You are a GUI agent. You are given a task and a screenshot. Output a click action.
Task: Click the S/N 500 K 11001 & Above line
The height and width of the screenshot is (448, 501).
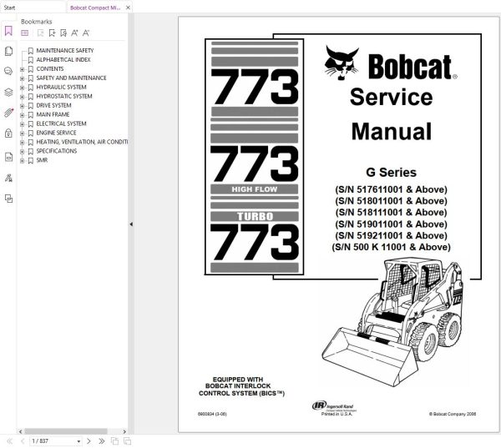point(391,247)
